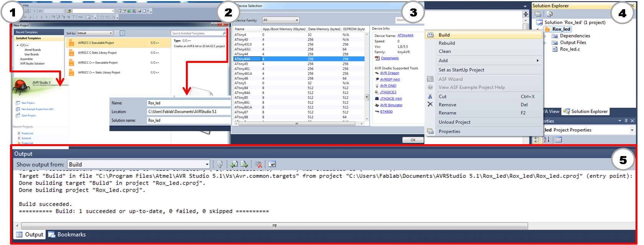Viewport: 644px width, 245px height.
Task: Open Sort by Default dropdown in New Project
Action: pyautogui.click(x=94, y=33)
